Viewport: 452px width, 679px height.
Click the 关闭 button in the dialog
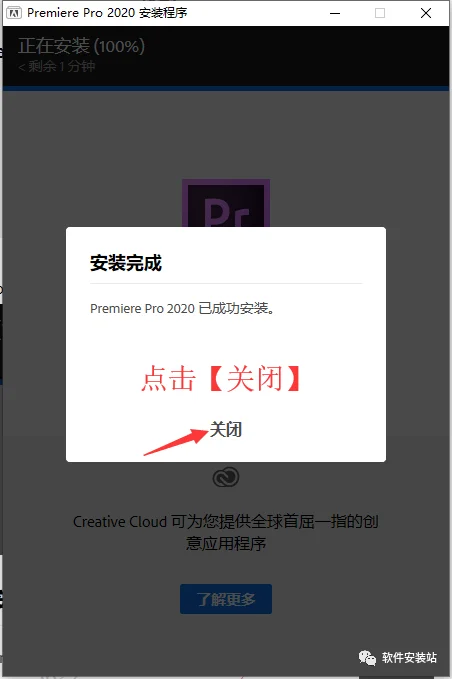tap(226, 430)
